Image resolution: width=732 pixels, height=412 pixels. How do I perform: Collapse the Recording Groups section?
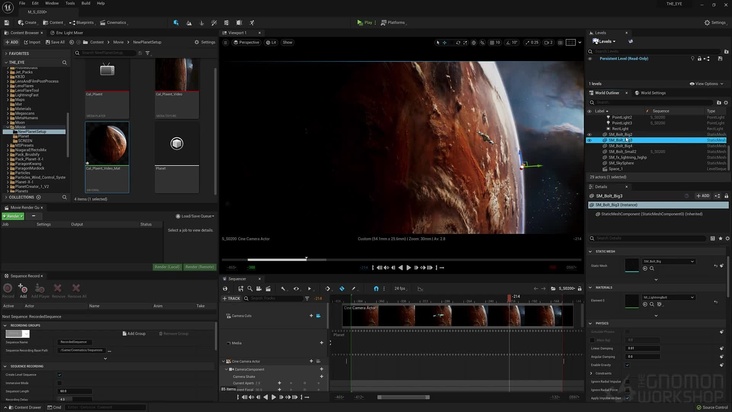[x=5, y=324]
